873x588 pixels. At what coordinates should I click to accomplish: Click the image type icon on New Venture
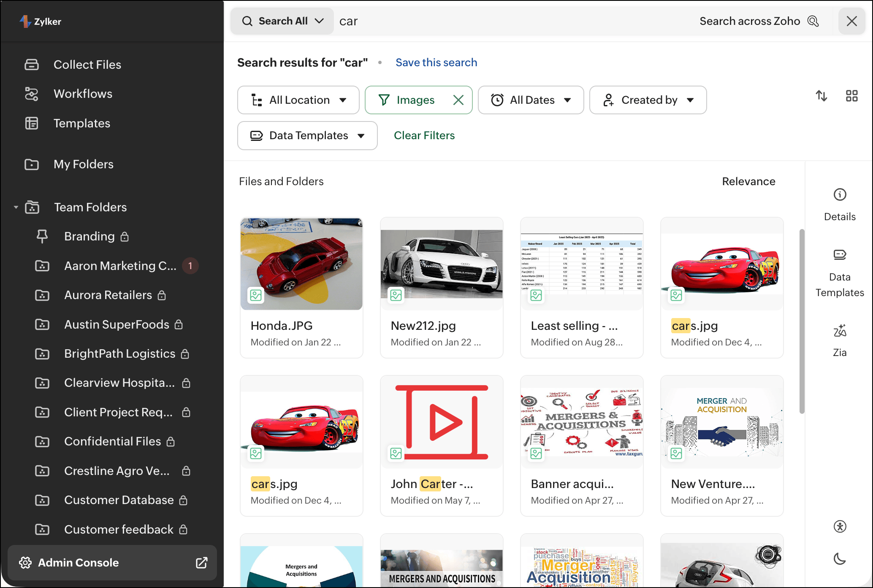[676, 453]
